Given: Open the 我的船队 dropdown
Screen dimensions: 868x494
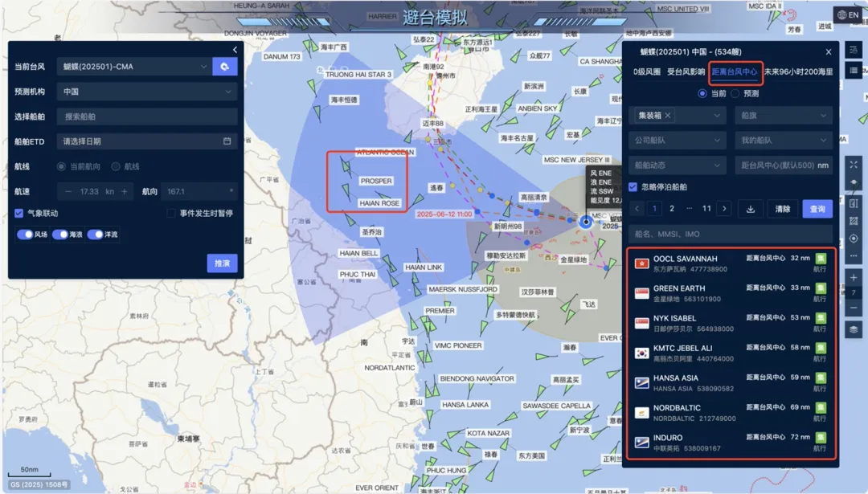Looking at the screenshot, I should [x=784, y=141].
